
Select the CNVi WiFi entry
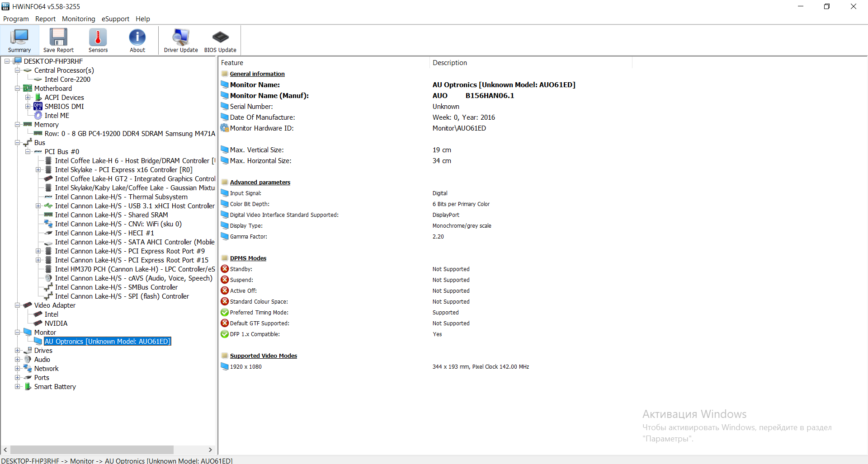(x=118, y=224)
